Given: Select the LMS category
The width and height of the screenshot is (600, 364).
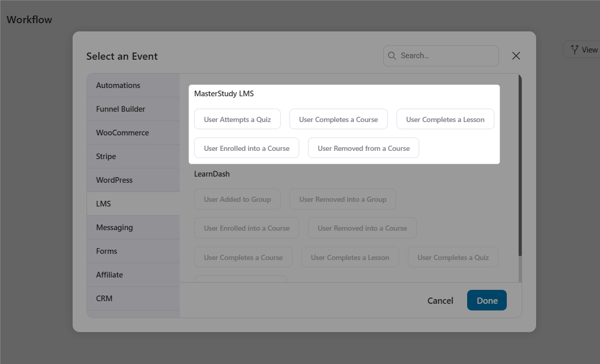Looking at the screenshot, I should coord(133,204).
